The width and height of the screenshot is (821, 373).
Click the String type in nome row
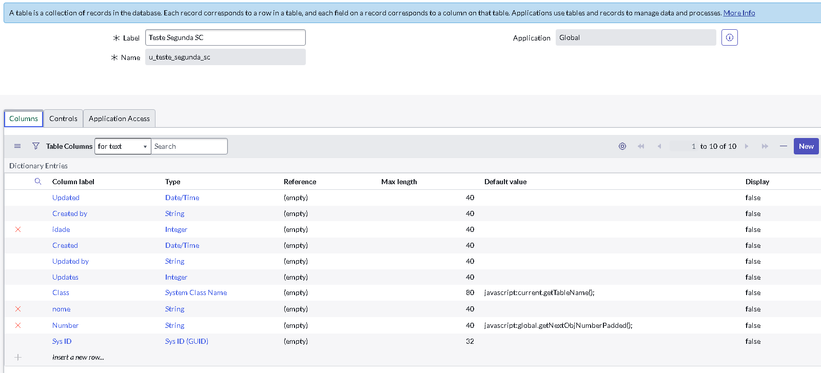pyautogui.click(x=174, y=309)
